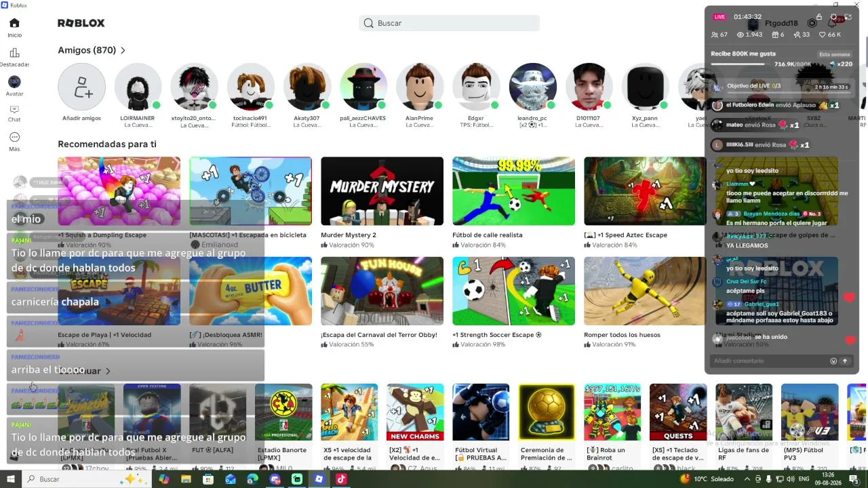
Task: Open friend LOIRMAINER's avatar
Action: pos(138,87)
